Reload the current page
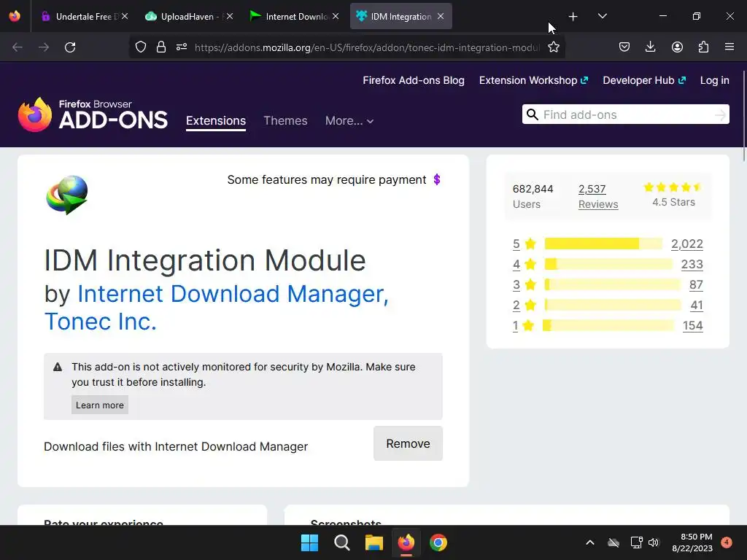The image size is (747, 560). [x=70, y=47]
